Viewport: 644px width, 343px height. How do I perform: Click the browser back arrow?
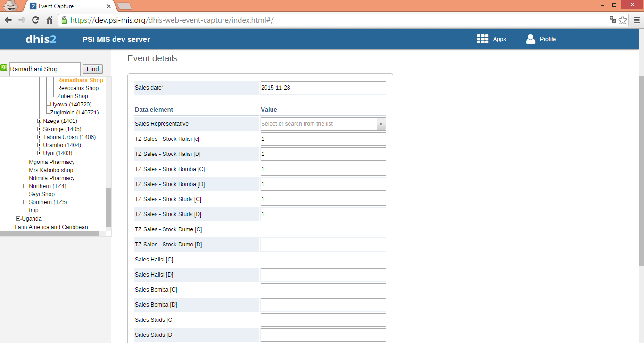point(8,20)
